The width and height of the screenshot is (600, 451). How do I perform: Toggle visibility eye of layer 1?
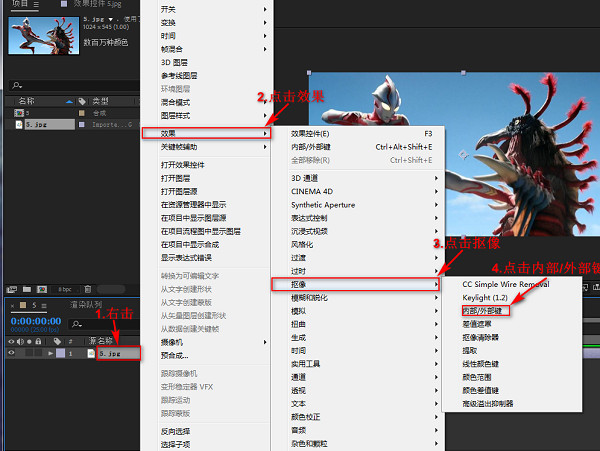click(x=11, y=353)
